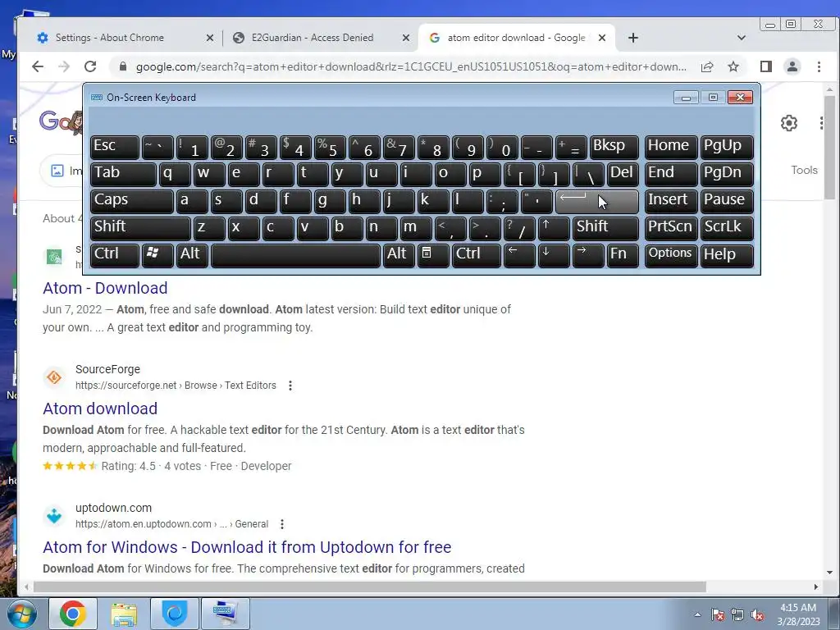Click the space bar on On-Screen Keyboard

pyautogui.click(x=295, y=254)
